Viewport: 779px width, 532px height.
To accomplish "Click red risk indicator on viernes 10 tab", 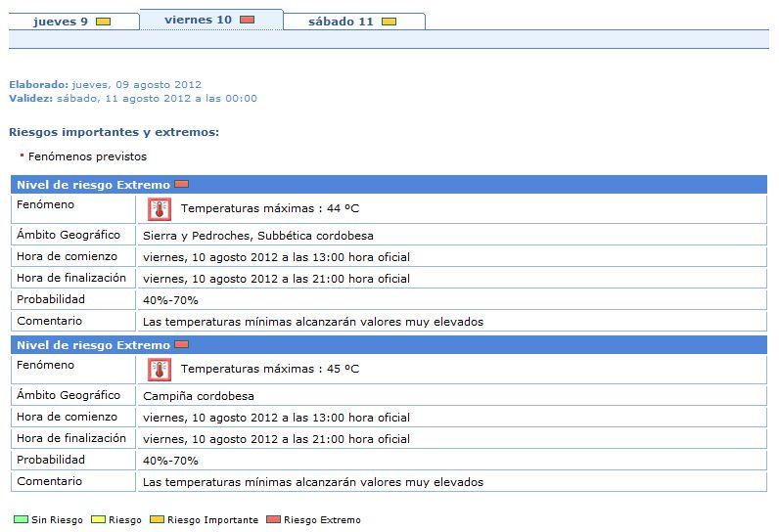I will 247,20.
